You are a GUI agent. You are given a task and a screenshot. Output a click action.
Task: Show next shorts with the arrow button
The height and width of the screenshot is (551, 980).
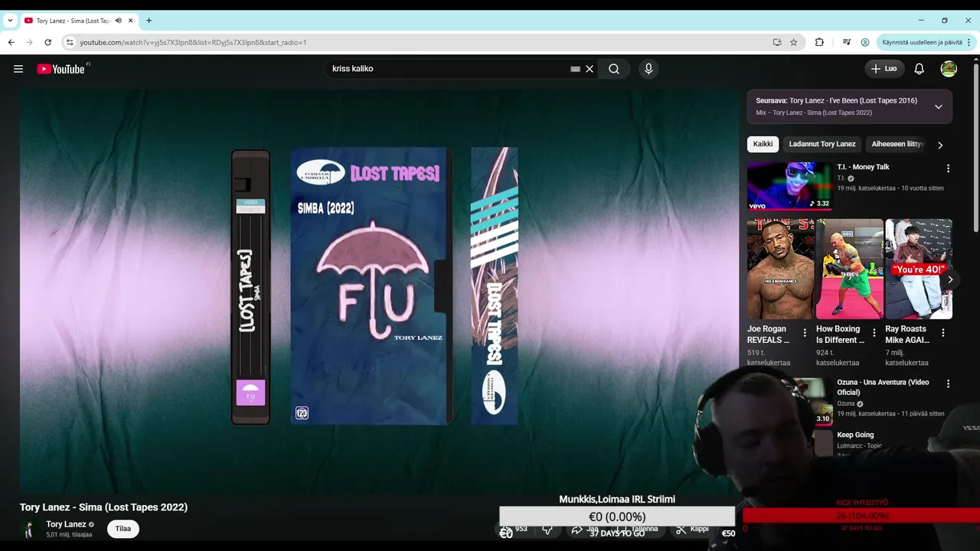[950, 279]
